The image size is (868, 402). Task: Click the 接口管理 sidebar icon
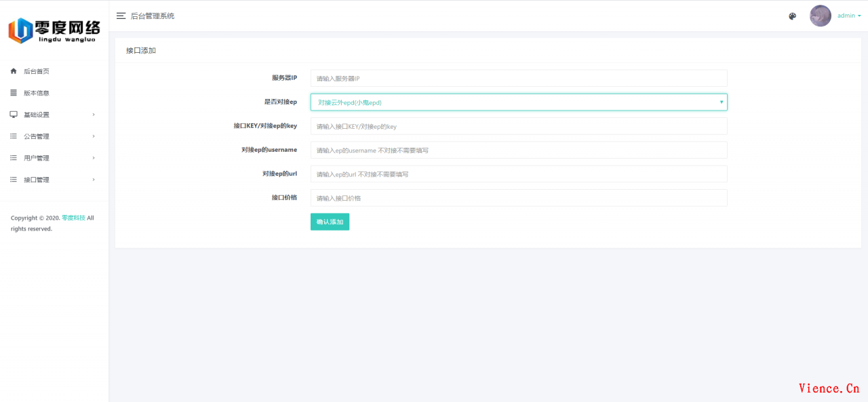tap(13, 179)
